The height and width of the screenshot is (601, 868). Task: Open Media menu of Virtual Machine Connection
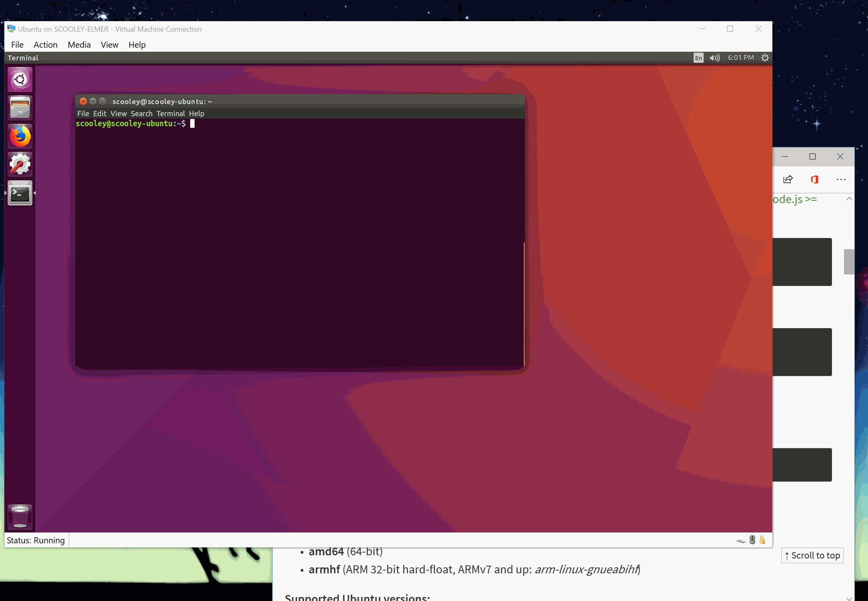[79, 45]
